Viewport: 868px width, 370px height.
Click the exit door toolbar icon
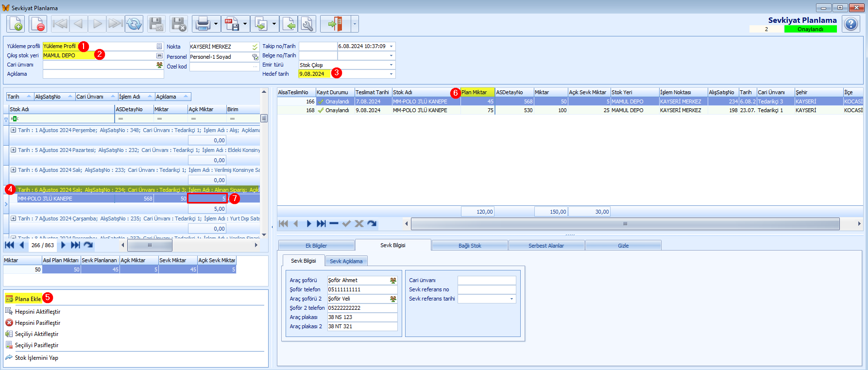click(x=335, y=24)
